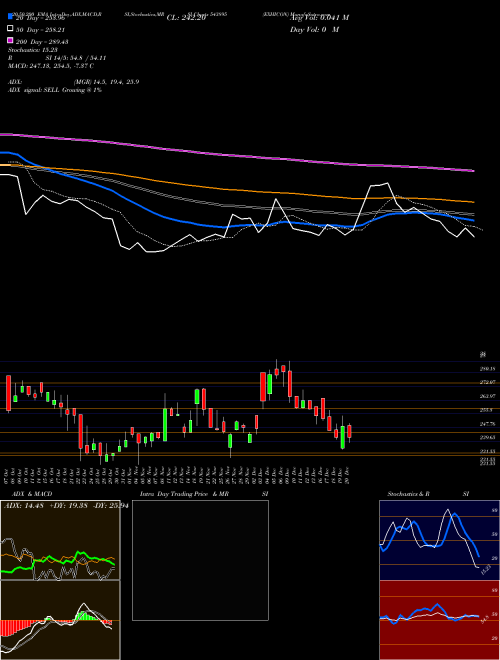Click the 'Day Vol: 0 M' label

click(x=314, y=29)
